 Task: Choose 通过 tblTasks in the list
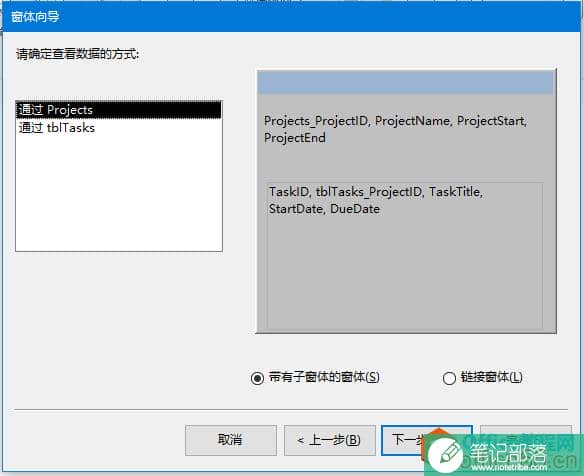(x=119, y=128)
